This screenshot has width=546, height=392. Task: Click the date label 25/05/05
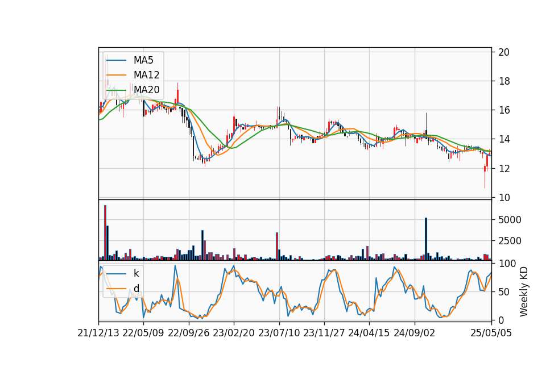pyautogui.click(x=491, y=333)
